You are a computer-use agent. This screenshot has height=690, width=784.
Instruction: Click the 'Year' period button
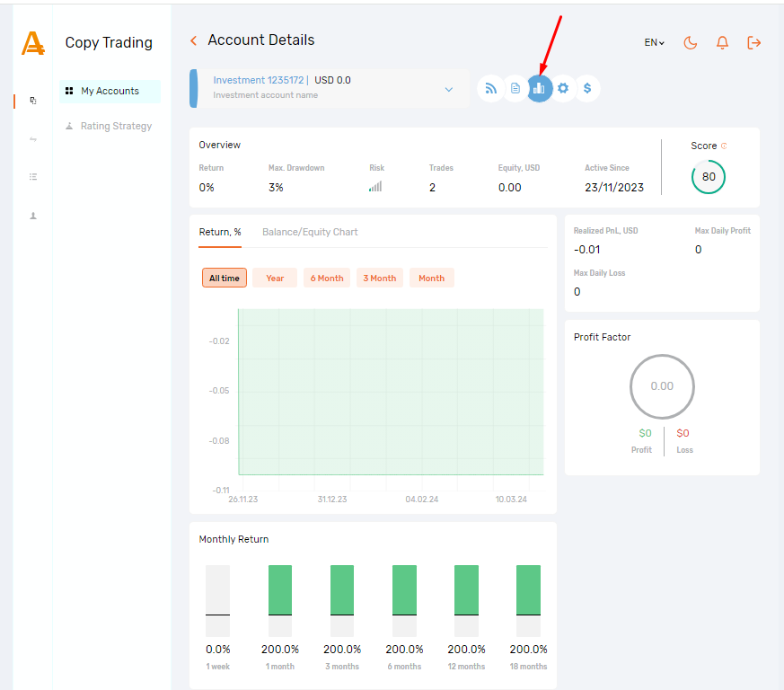point(275,279)
